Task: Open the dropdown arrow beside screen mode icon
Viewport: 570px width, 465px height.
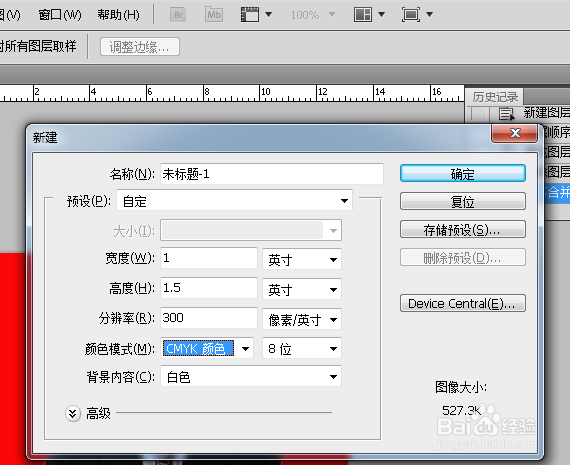Action: click(429, 15)
